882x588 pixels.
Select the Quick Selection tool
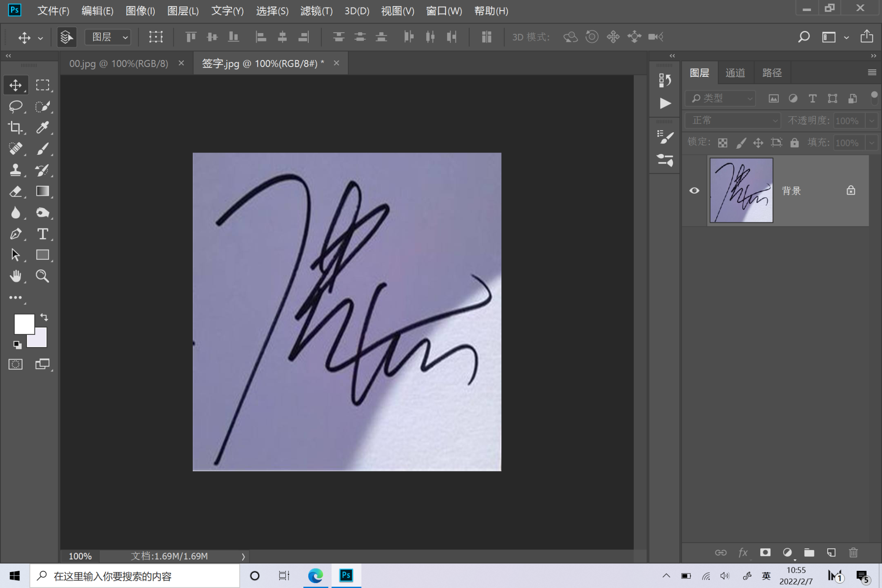(43, 106)
